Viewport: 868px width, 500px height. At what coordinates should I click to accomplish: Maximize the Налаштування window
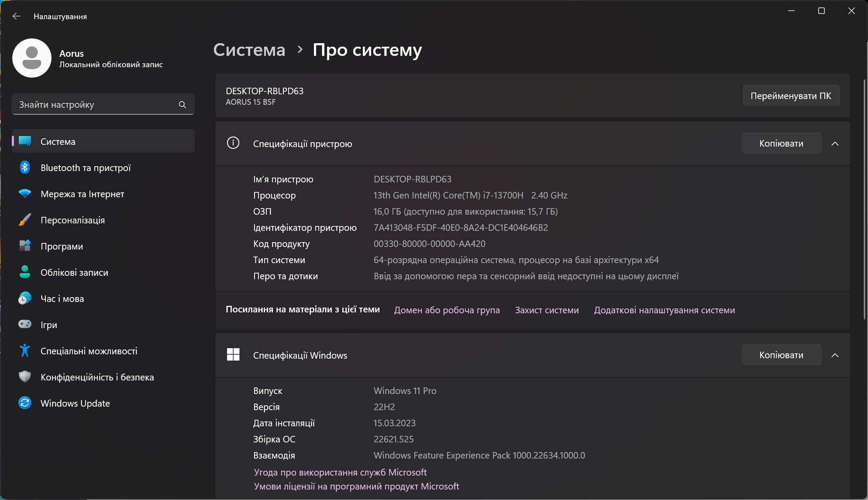point(821,11)
